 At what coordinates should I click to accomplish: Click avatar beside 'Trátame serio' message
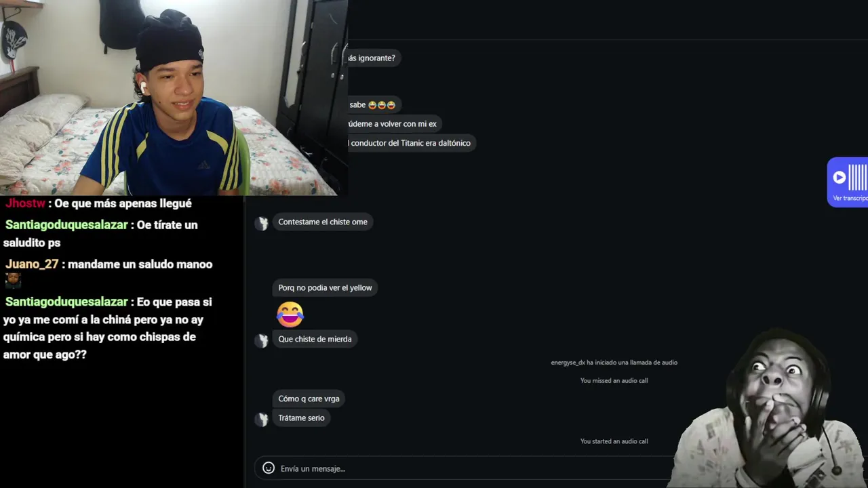pos(262,420)
